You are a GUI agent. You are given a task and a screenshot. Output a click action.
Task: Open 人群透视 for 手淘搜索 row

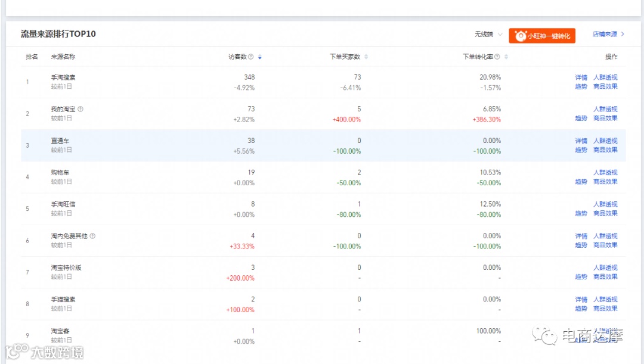pos(605,77)
